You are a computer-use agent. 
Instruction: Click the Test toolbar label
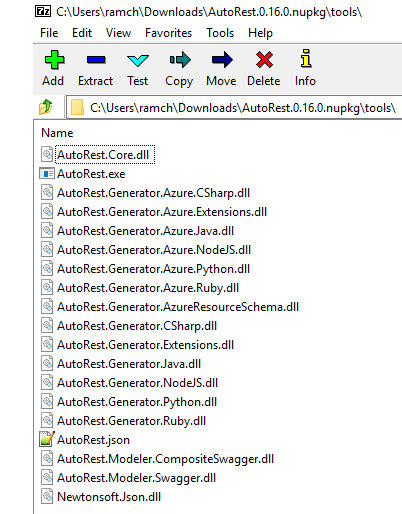click(137, 81)
